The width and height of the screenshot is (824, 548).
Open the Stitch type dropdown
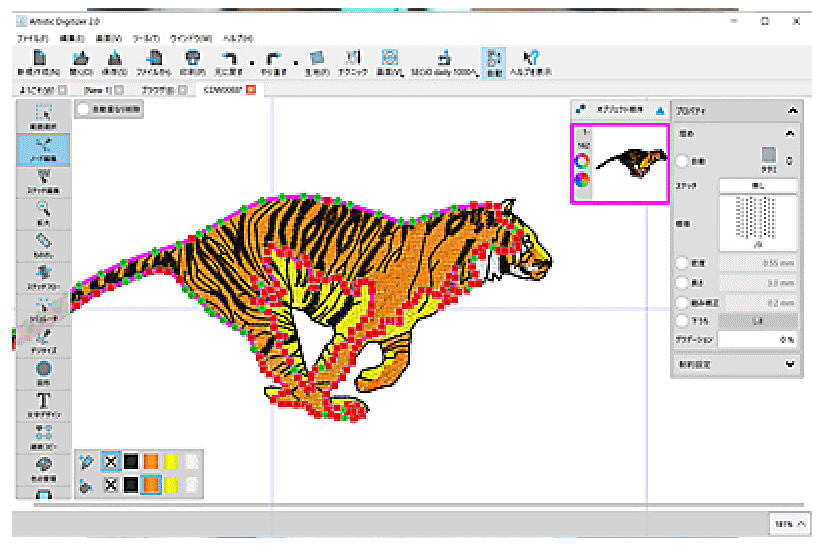coord(758,185)
